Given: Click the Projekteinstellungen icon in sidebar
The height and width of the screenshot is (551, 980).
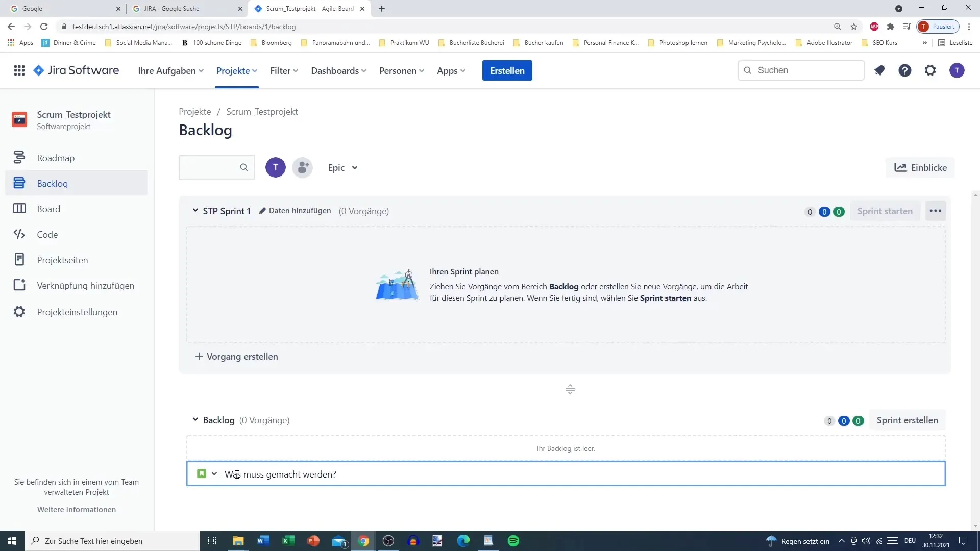Looking at the screenshot, I should click(19, 312).
